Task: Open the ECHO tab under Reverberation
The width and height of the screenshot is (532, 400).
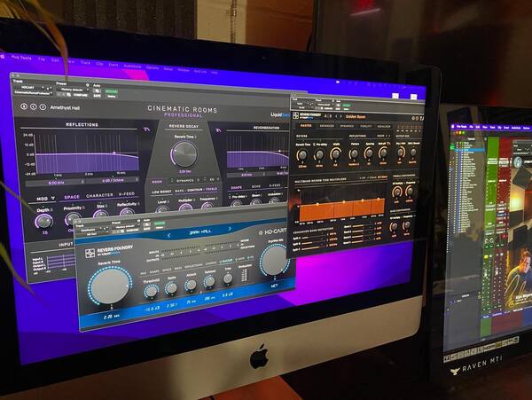Action: tap(256, 186)
